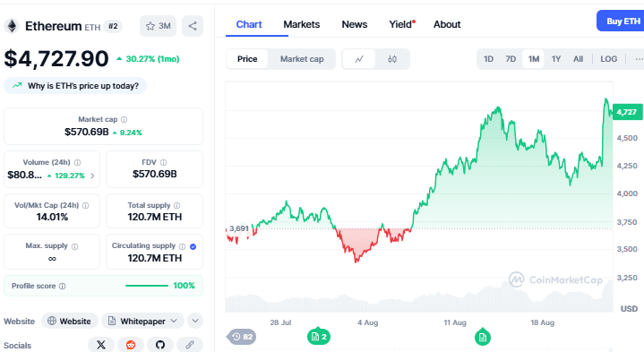
Task: Switch to the Markets tab
Action: 302,25
